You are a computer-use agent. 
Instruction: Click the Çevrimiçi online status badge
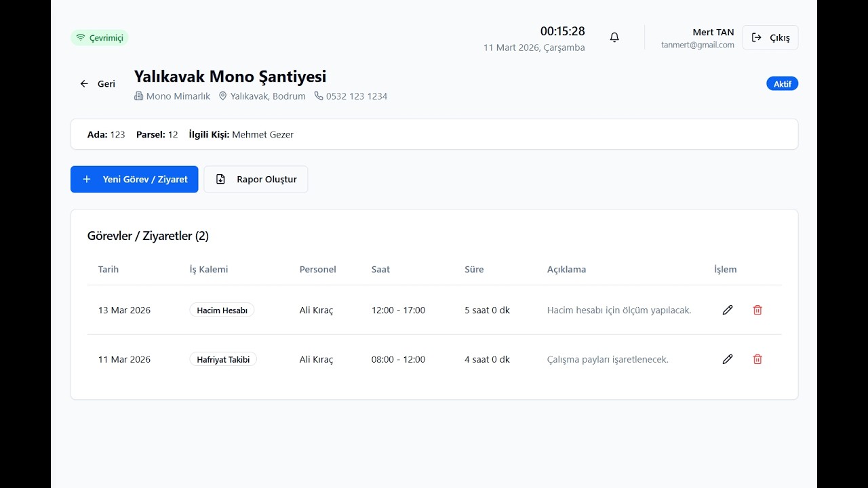coord(100,38)
